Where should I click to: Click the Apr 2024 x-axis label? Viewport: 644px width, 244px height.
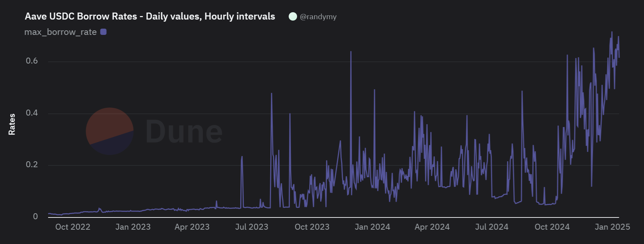(432, 227)
